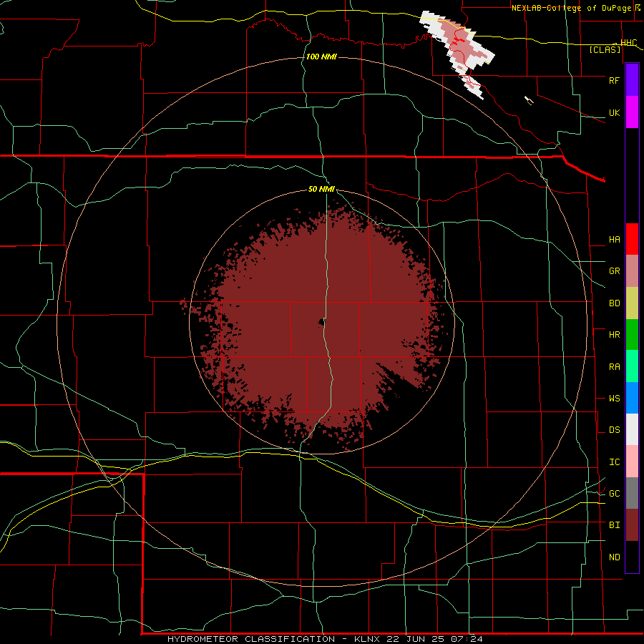
Task: Pick the dark green HR swatch
Action: point(632,335)
